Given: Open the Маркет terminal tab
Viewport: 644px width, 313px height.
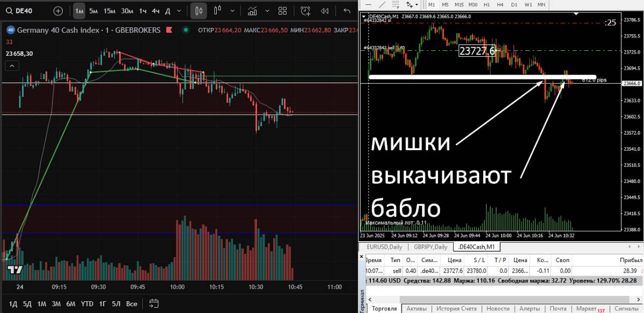Looking at the screenshot, I should (x=590, y=309).
